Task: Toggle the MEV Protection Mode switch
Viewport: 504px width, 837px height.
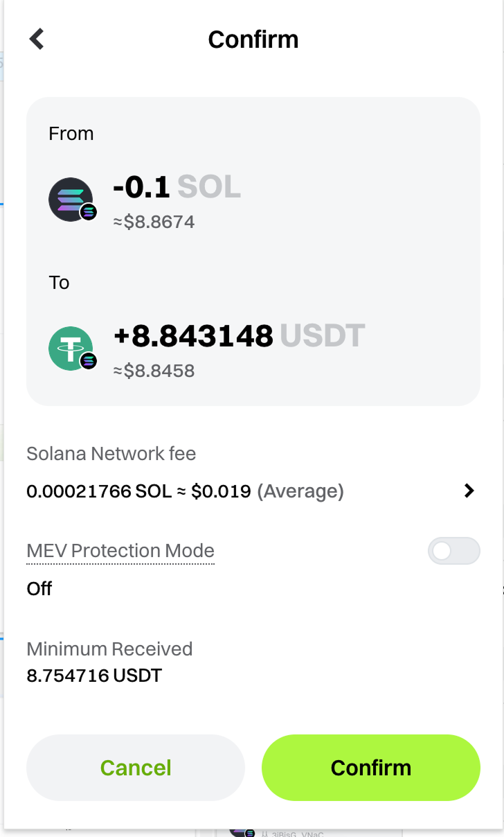Action: pos(453,552)
